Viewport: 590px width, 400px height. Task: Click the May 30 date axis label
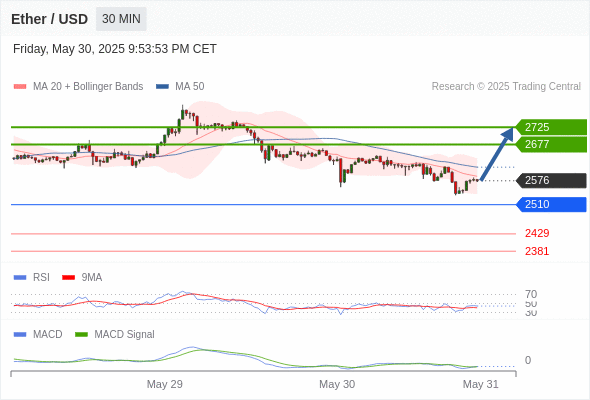pos(337,384)
